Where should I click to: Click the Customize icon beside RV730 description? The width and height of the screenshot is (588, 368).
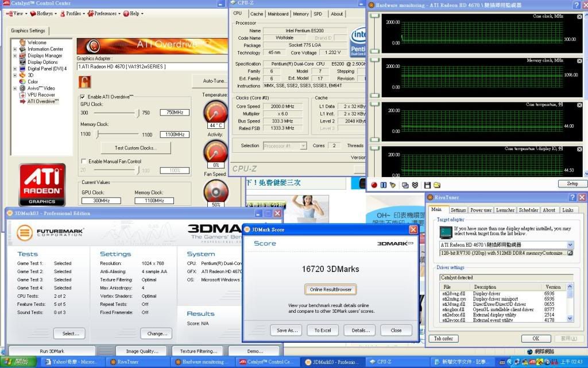[x=570, y=254]
